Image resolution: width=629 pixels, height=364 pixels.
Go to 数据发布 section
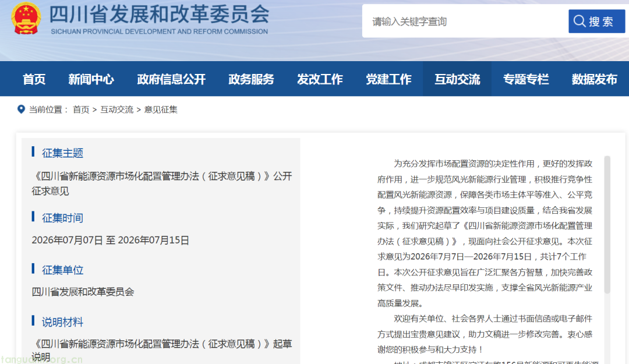[595, 79]
